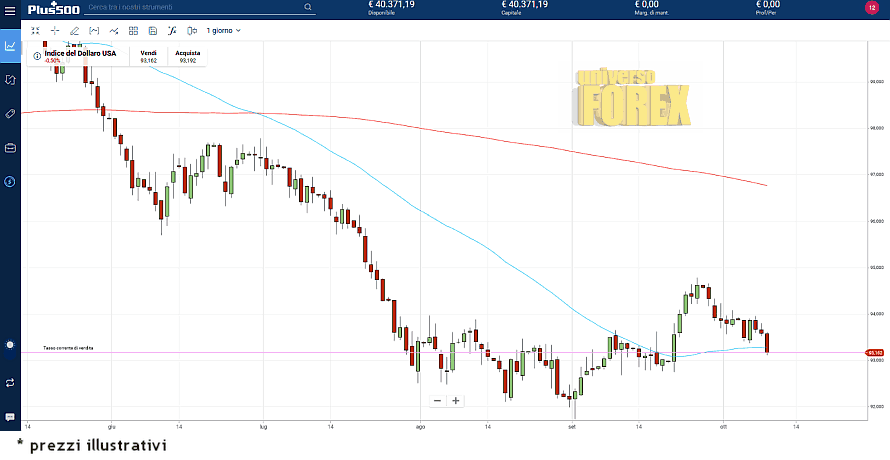
Task: Open the briefcase portfolio sidebar tab
Action: click(10, 148)
